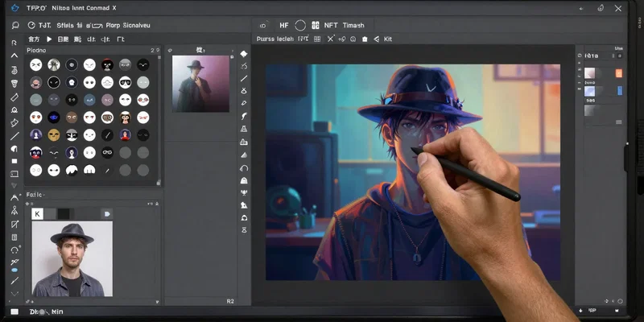Select the bar-chart icon in middle toolbar

(244, 142)
